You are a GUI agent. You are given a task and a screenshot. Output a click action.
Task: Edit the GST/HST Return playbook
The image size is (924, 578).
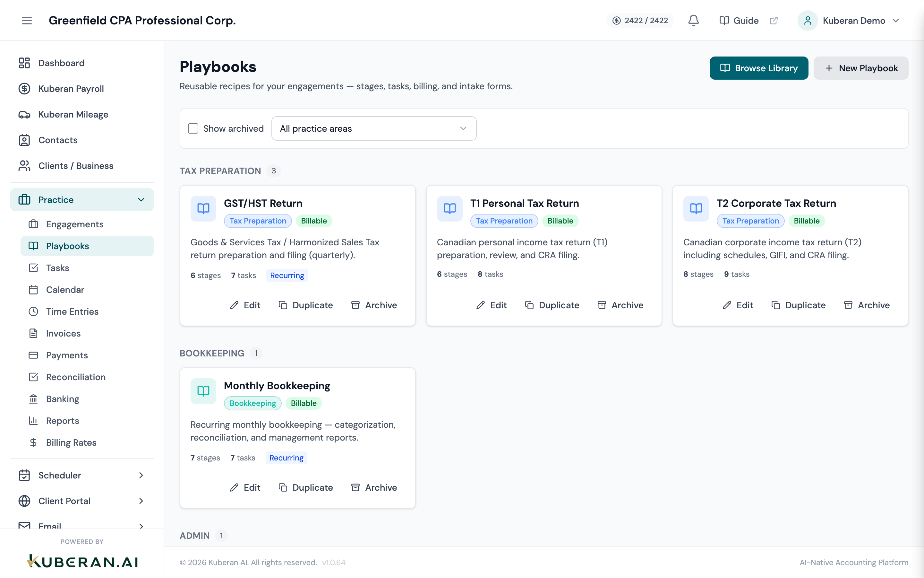point(245,305)
